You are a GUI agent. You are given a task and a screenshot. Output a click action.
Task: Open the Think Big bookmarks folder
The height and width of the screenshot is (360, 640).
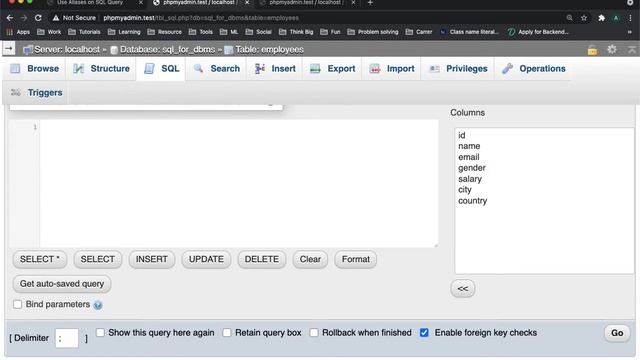pos(296,32)
